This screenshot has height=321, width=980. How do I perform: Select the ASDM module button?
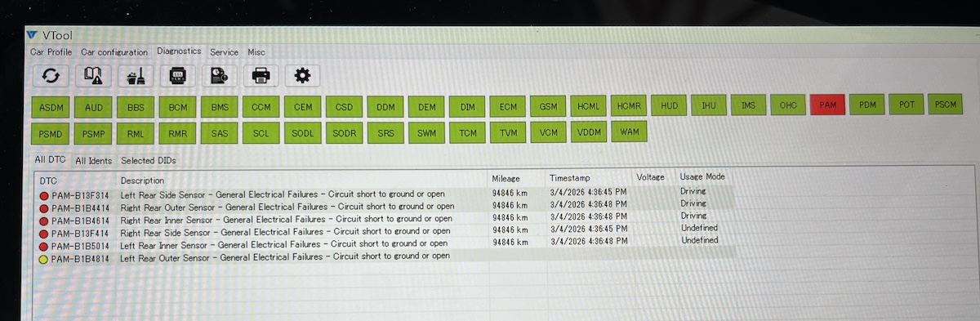tap(51, 108)
